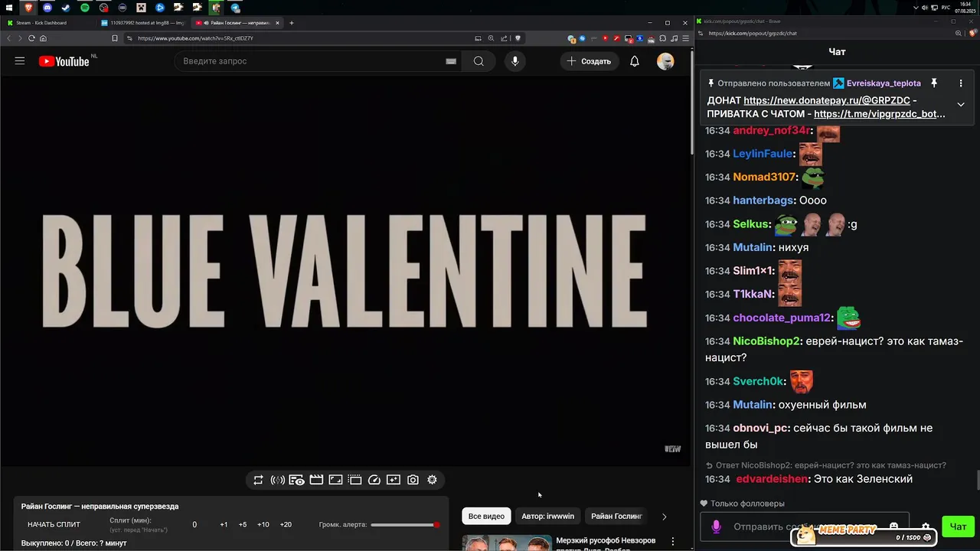The image size is (980, 551).
Task: Click the audio boost waves icon
Action: point(278,480)
